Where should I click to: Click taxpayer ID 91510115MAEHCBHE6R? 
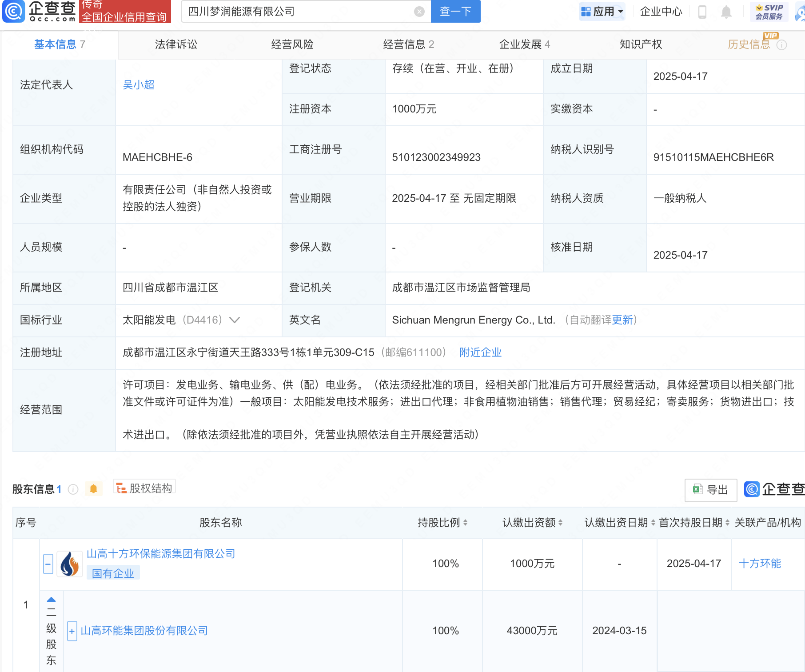713,157
